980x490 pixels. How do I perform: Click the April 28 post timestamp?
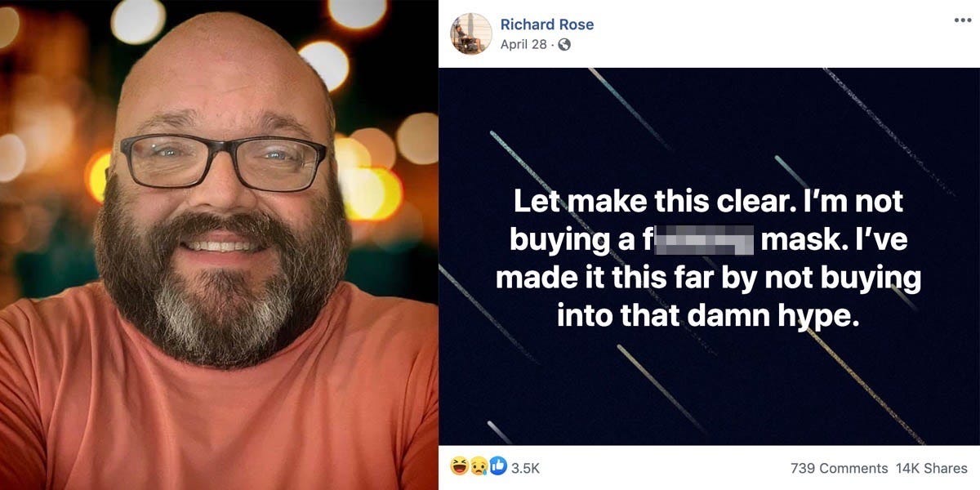click(x=523, y=45)
